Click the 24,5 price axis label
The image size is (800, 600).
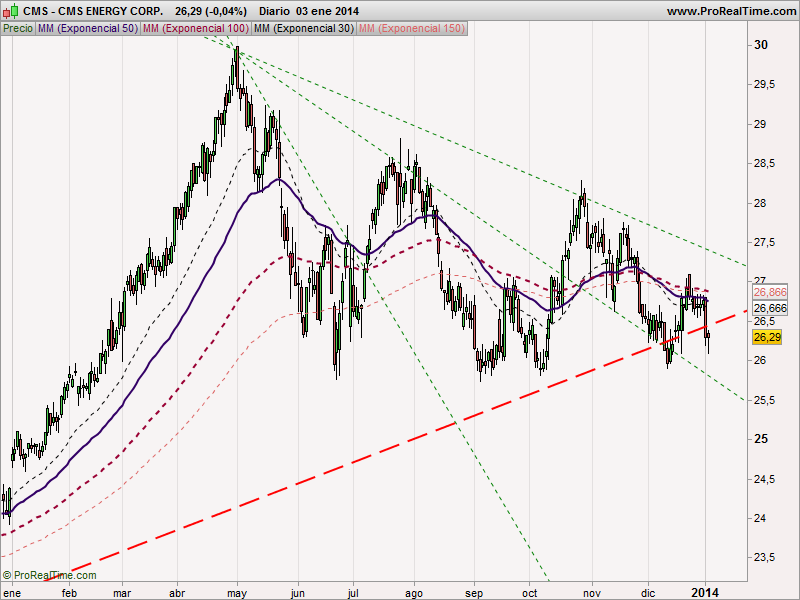pyautogui.click(x=764, y=479)
